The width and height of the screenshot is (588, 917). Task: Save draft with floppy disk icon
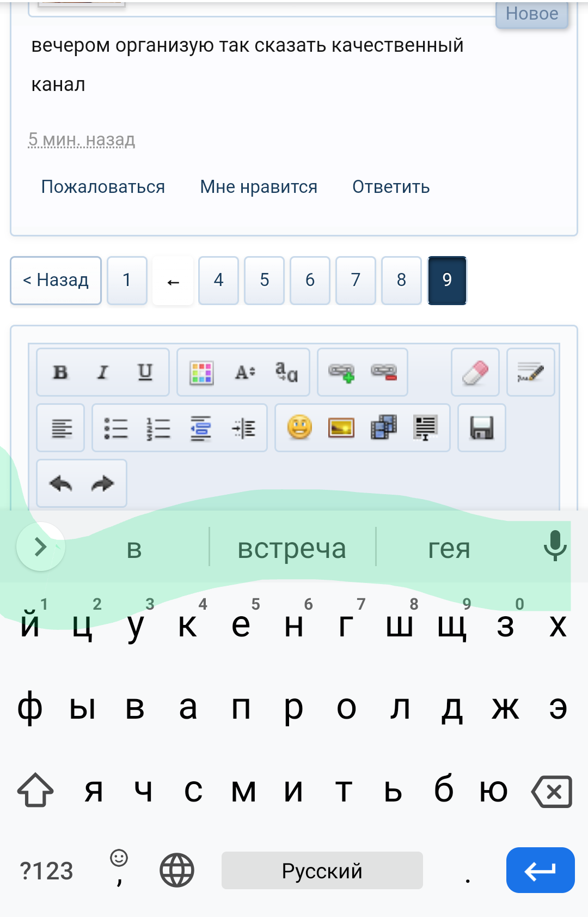pyautogui.click(x=482, y=428)
